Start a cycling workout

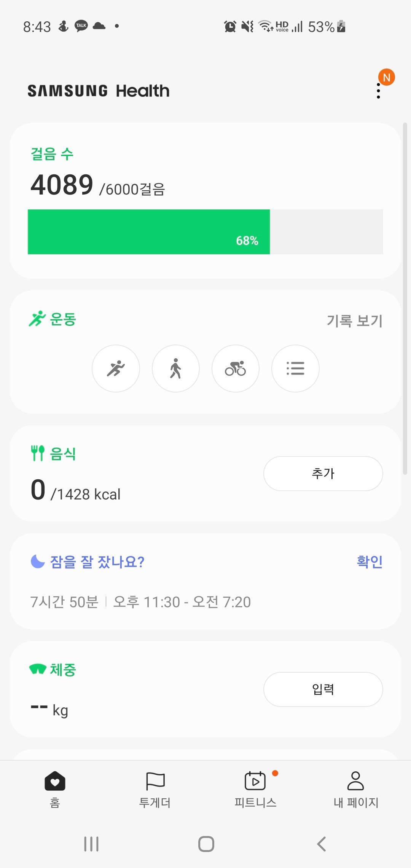pos(235,369)
